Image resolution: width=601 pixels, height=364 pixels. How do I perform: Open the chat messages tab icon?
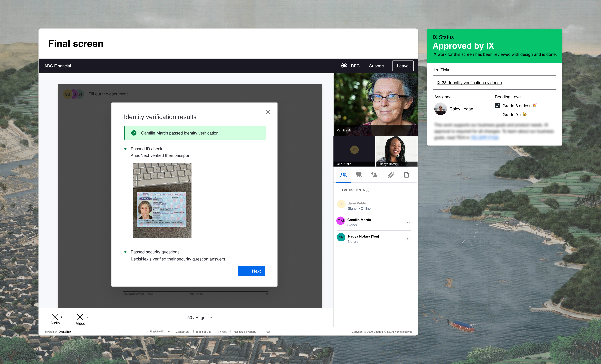click(359, 175)
